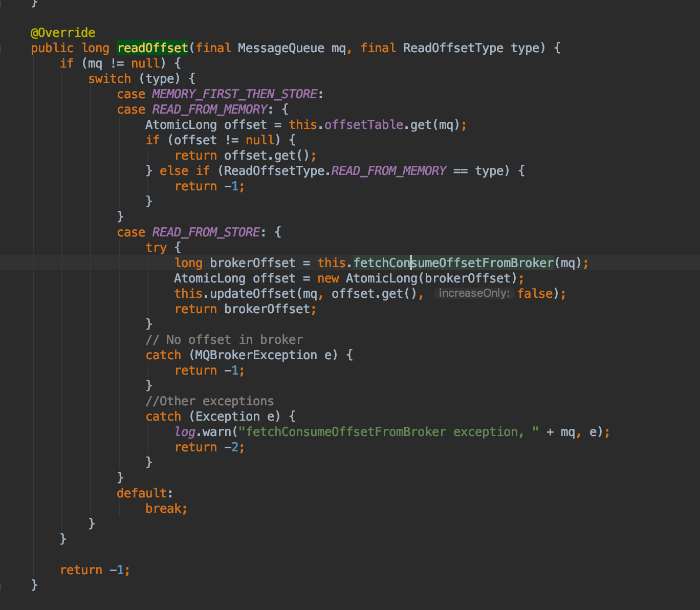Click MQBrokerException in the catch clause
This screenshot has width=700, height=610.
256,355
